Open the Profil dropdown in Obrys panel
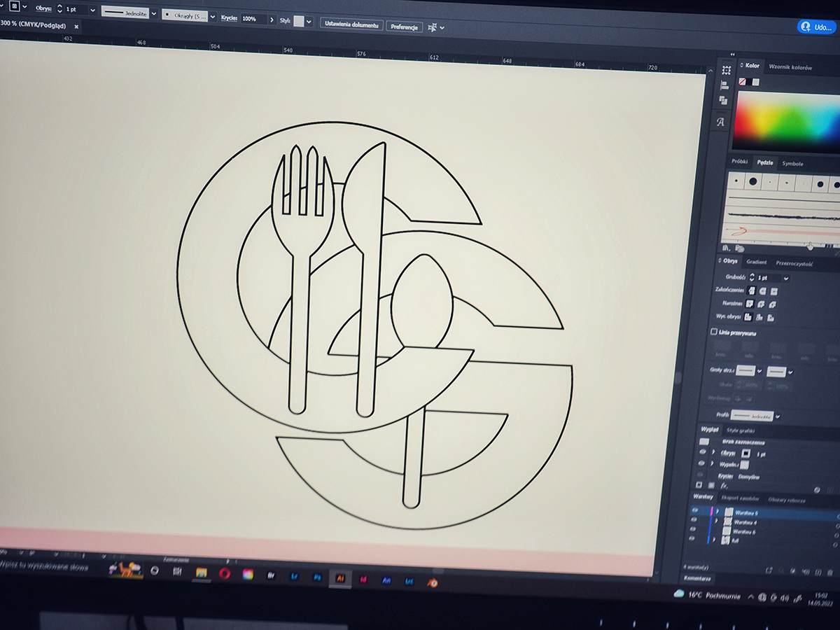 pos(778,416)
